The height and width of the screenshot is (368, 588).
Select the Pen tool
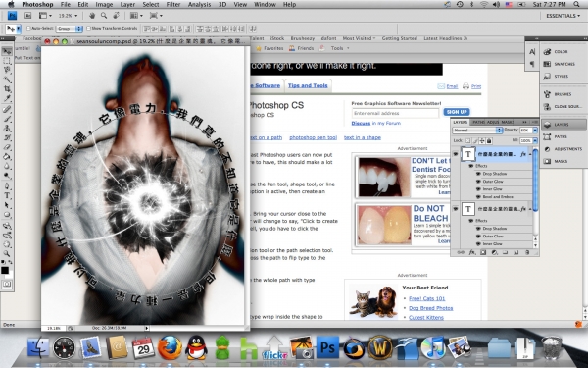tap(7, 186)
